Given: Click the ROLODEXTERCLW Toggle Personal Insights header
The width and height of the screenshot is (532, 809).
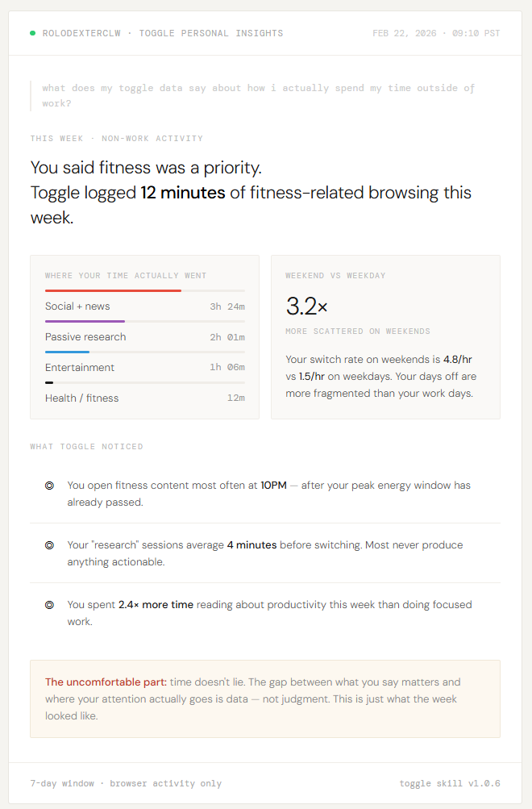Looking at the screenshot, I should tap(162, 33).
